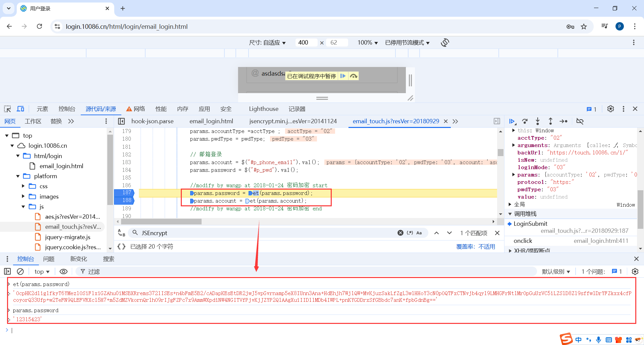Image resolution: width=644 pixels, height=345 pixels.
Task: Collapse the top frame tree node
Action: 7,136
